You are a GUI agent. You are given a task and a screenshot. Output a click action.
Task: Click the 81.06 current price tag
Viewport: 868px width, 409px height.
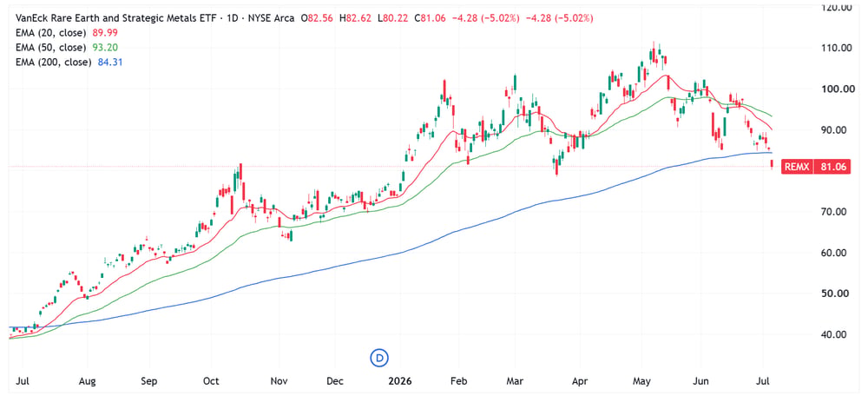click(832, 167)
